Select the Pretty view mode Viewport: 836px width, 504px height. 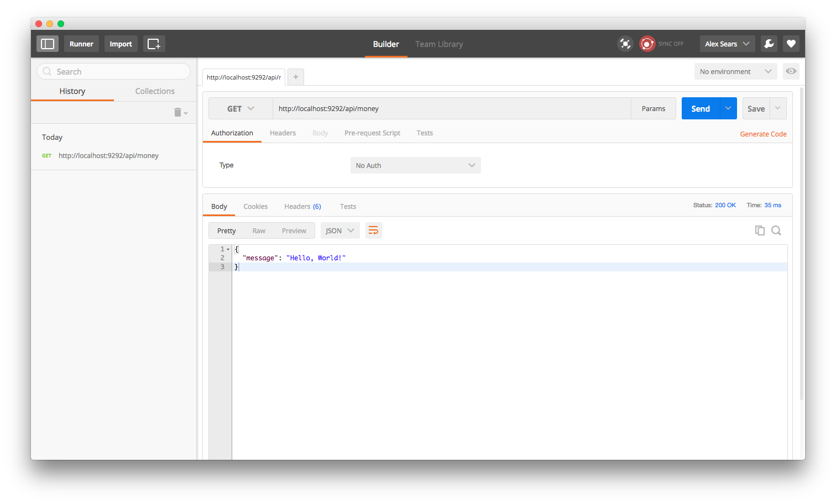coord(227,230)
